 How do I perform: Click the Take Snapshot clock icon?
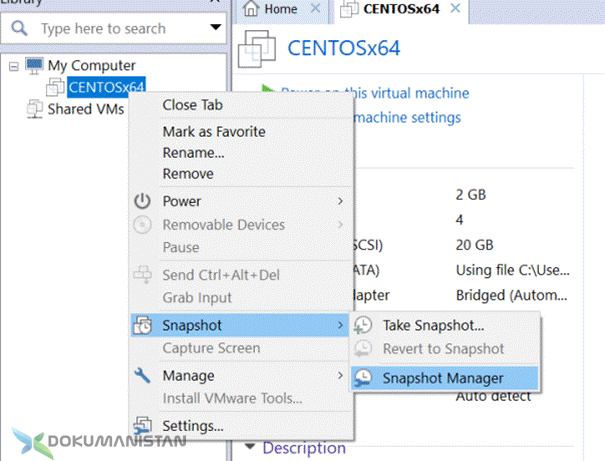(x=363, y=325)
